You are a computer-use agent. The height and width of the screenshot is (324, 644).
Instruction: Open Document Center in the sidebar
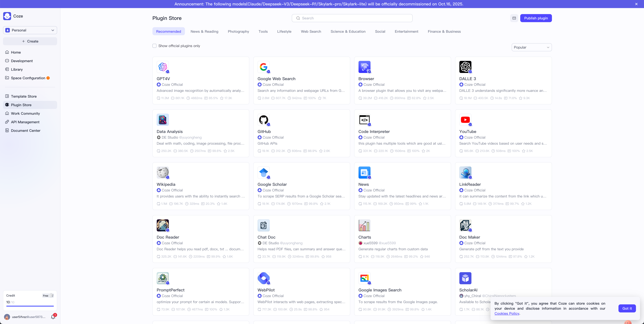tap(30, 131)
